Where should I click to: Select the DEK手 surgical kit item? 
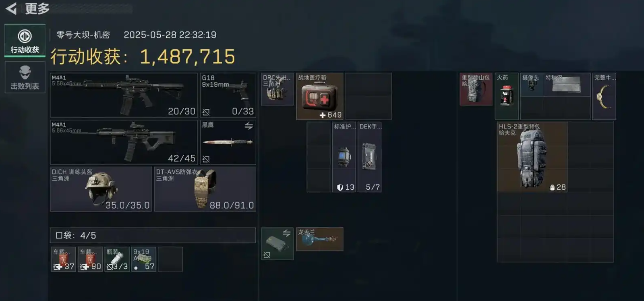pos(369,157)
